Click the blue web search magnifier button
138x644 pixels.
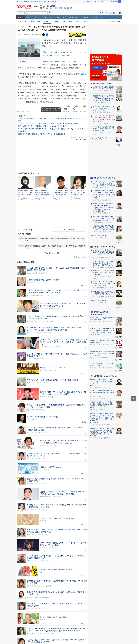coord(120,2)
